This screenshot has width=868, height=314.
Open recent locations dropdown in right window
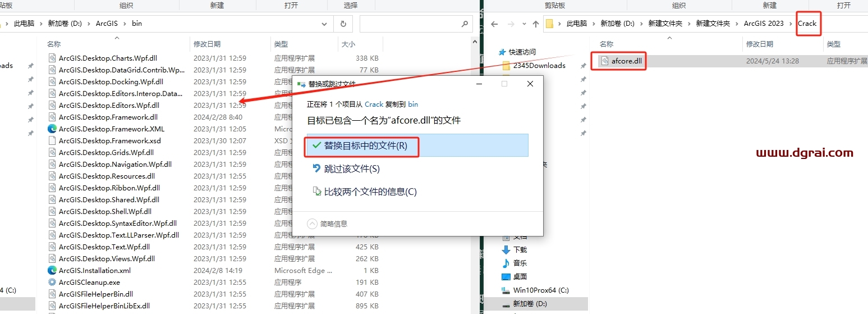point(523,24)
